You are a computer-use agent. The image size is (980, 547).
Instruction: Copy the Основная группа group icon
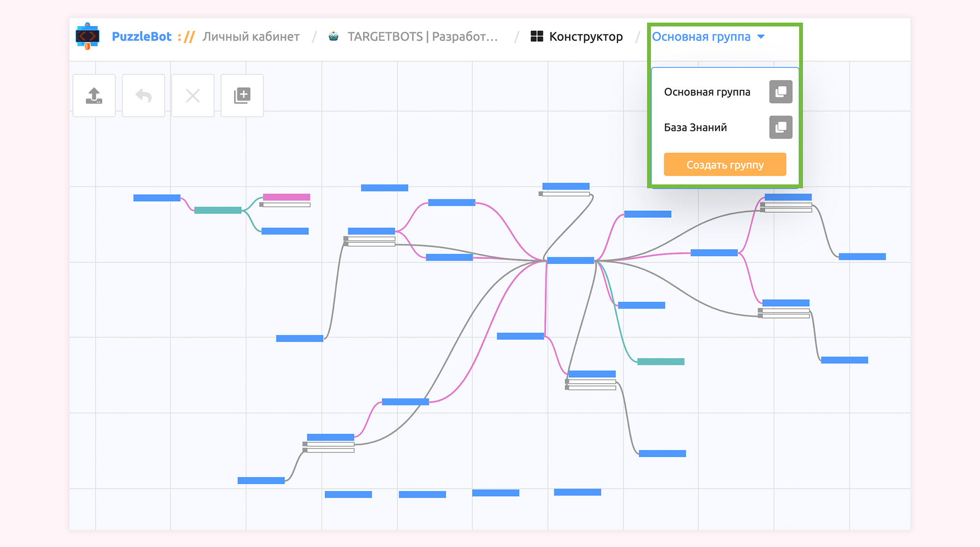coord(780,92)
